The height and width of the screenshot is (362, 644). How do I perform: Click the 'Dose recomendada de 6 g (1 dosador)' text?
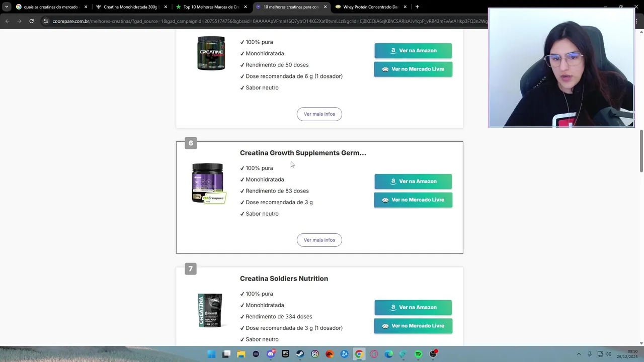pos(294,76)
